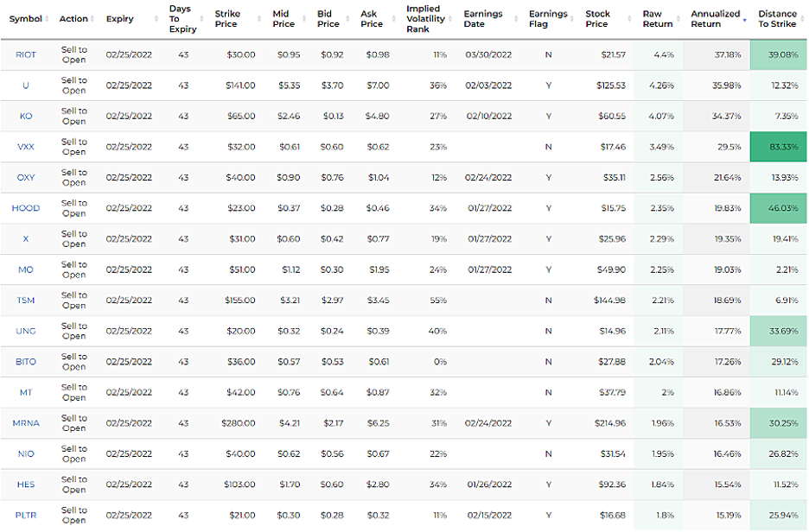
Task: Click RIOT annualized return 37.18%
Action: [x=728, y=54]
